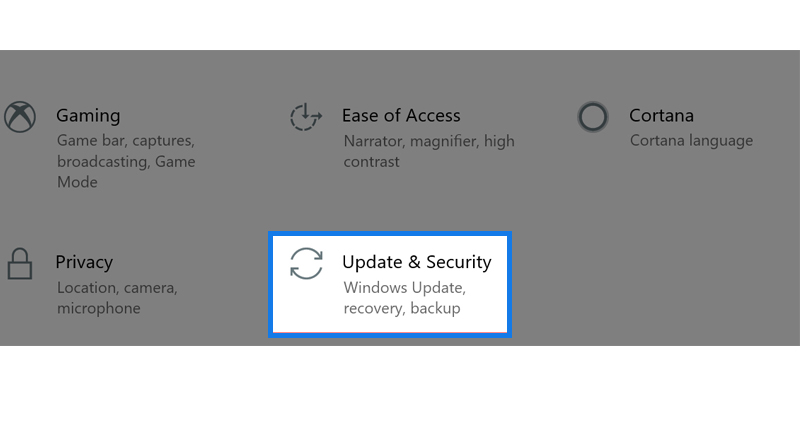The width and height of the screenshot is (800, 433).
Task: Click the Xbox Gaming icon
Action: tap(20, 117)
